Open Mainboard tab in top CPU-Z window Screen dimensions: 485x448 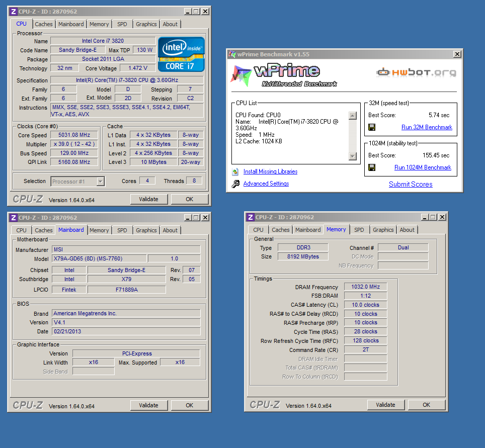71,24
